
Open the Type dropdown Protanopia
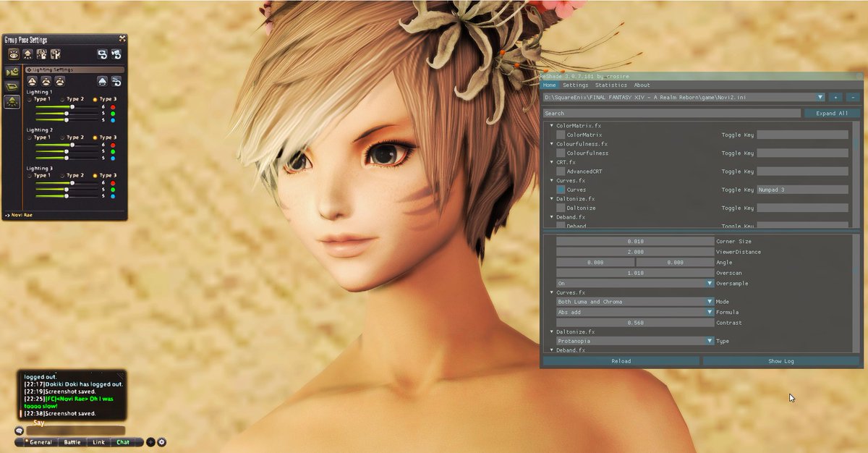click(x=635, y=341)
